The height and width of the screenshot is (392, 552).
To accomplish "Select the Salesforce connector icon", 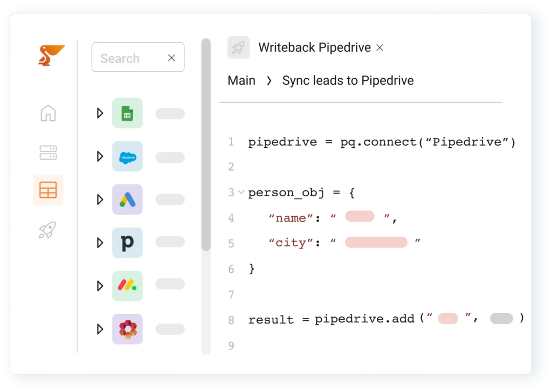I will 127,156.
